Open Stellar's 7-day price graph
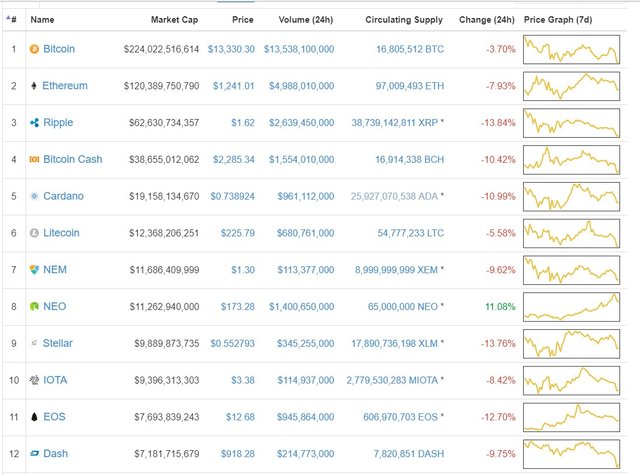 571,344
